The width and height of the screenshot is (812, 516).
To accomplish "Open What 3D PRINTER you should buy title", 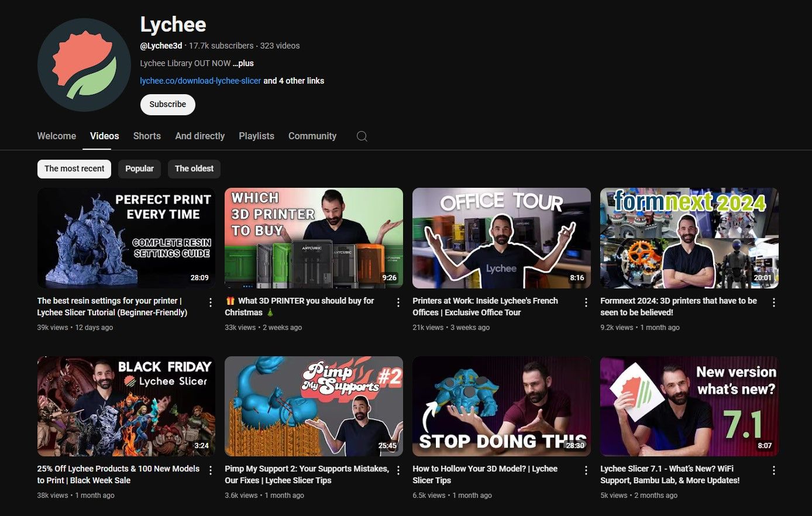I will [300, 307].
